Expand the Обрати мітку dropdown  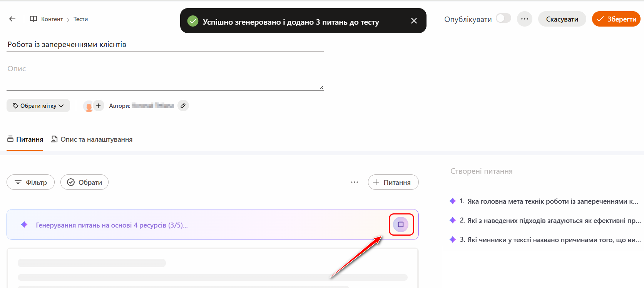pos(38,105)
